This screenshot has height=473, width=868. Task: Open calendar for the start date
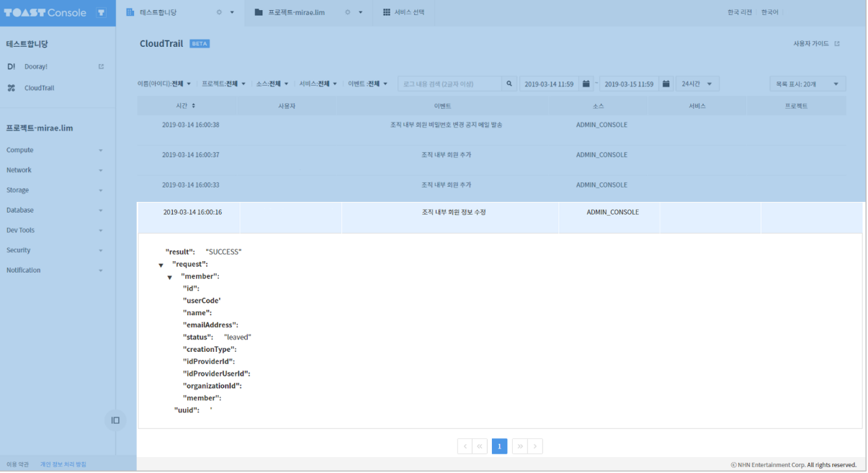point(586,84)
